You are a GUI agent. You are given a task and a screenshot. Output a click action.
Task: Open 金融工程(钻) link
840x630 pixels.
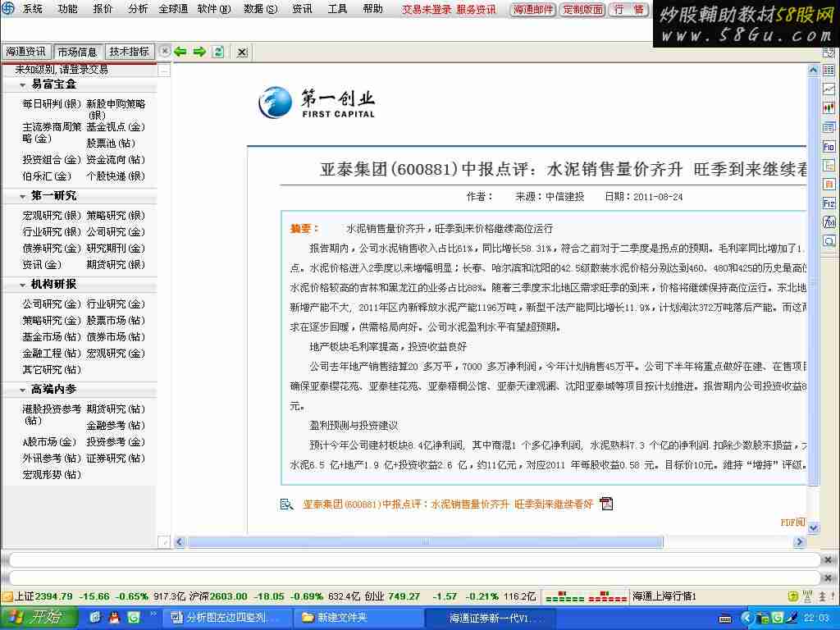(52, 353)
